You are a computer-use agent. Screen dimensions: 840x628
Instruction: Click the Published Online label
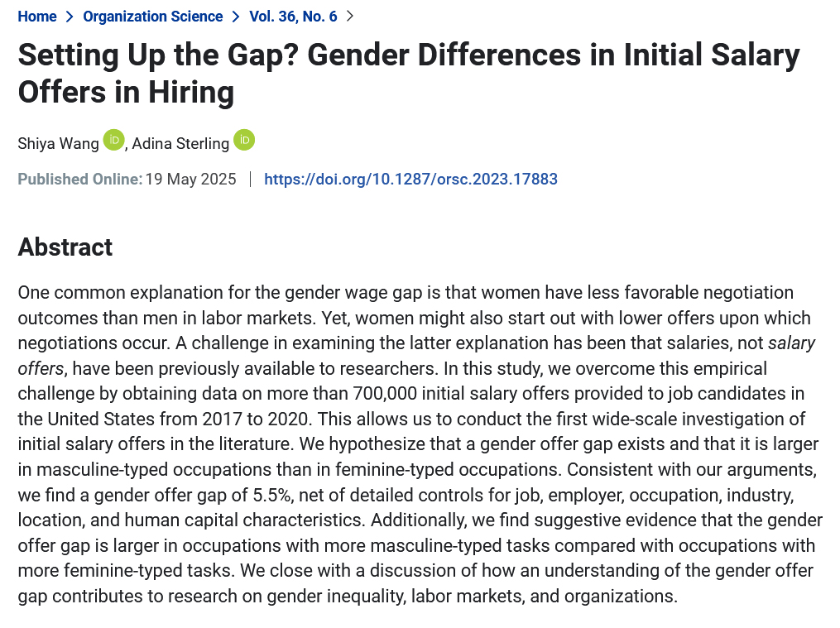pyautogui.click(x=80, y=179)
